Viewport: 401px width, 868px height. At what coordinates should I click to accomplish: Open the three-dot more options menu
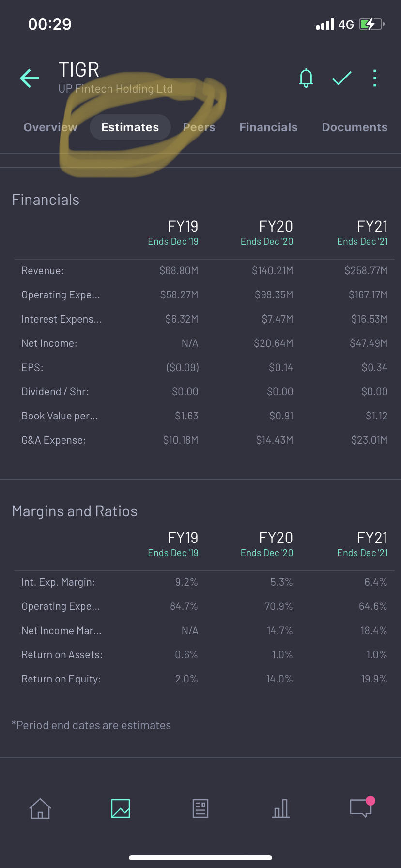[x=375, y=78]
